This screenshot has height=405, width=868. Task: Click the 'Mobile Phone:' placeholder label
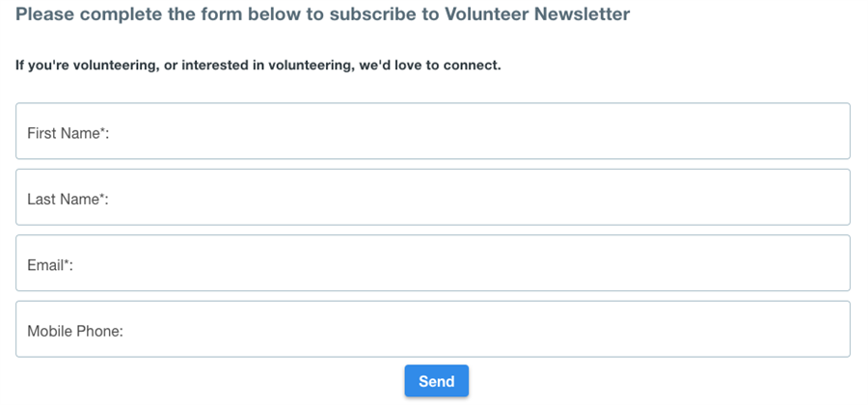(x=74, y=332)
